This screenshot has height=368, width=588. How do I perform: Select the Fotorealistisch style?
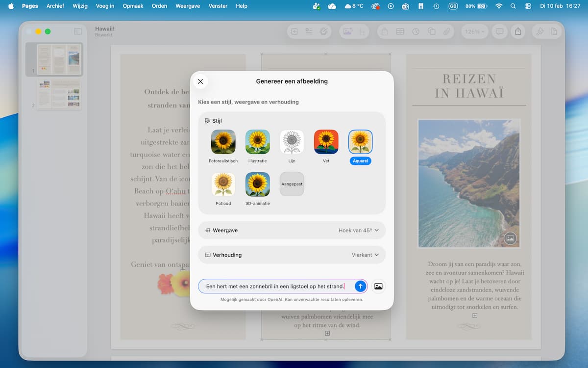223,142
